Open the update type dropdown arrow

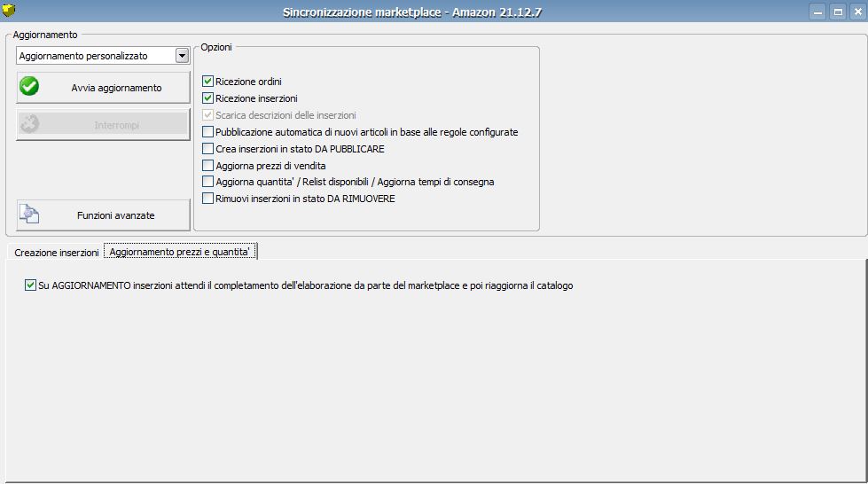pyautogui.click(x=182, y=55)
